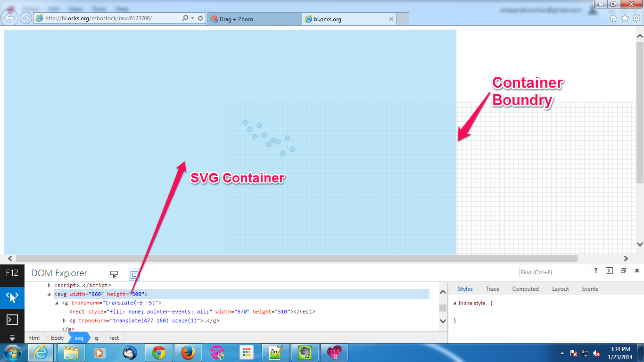Viewport: 644px width, 362px height.
Task: Open the Action Center flag icon
Action: coord(574,353)
